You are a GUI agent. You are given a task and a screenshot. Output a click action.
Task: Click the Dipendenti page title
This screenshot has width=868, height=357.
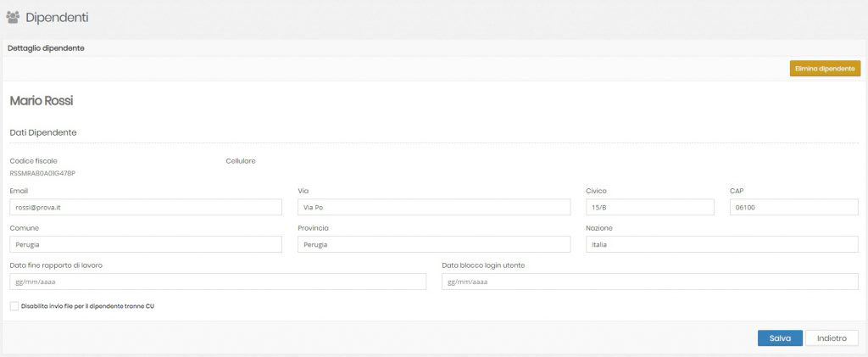tap(57, 17)
